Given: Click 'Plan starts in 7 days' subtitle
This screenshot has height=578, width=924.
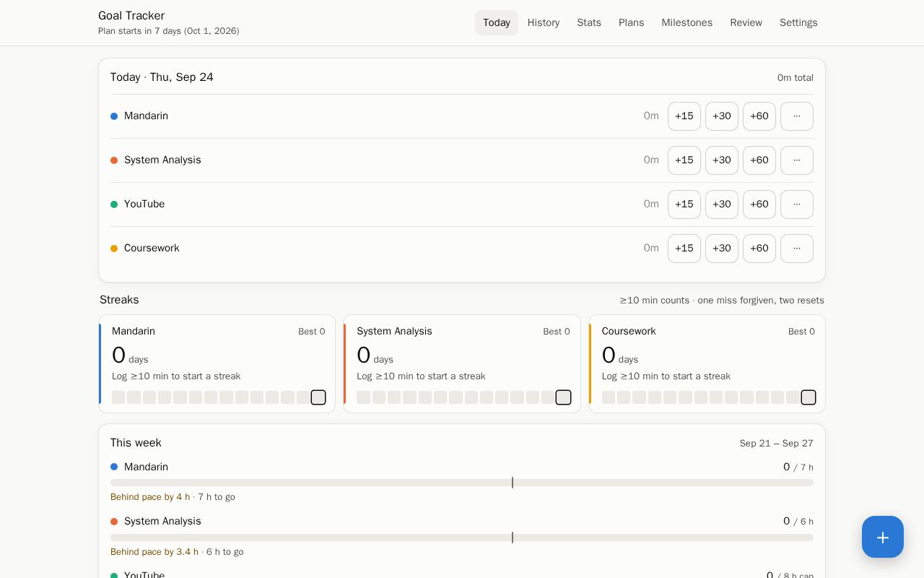Looking at the screenshot, I should (x=169, y=31).
